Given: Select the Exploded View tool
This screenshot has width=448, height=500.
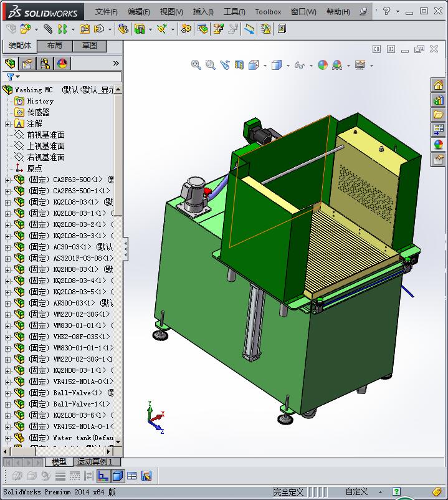Looking at the screenshot, I should pos(218,29).
